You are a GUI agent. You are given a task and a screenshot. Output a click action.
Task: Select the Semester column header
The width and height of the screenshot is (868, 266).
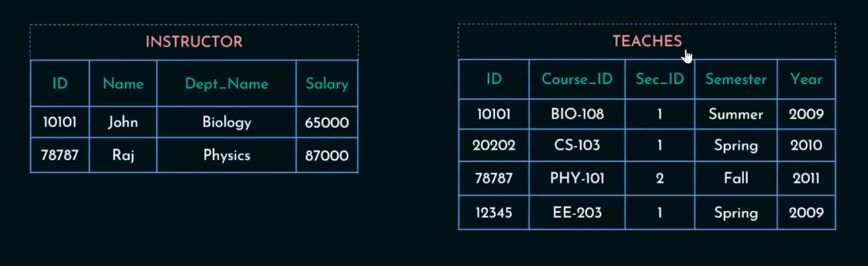(736, 79)
